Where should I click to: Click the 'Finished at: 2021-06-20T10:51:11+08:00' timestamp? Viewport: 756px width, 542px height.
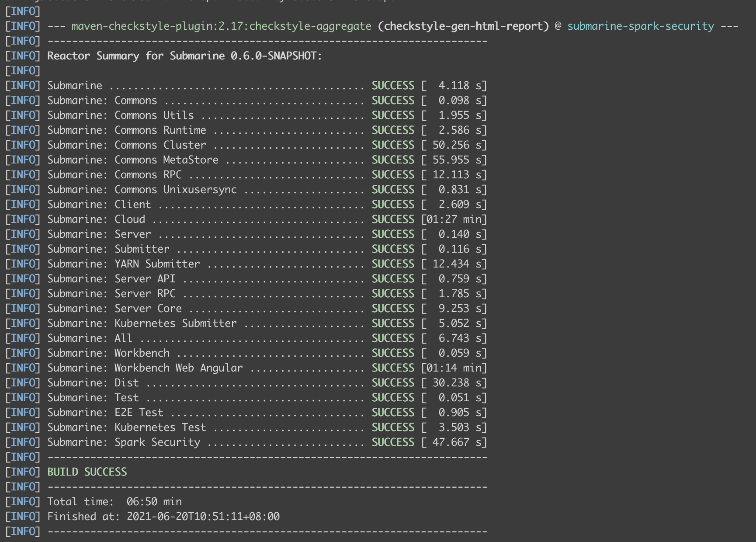(x=163, y=517)
